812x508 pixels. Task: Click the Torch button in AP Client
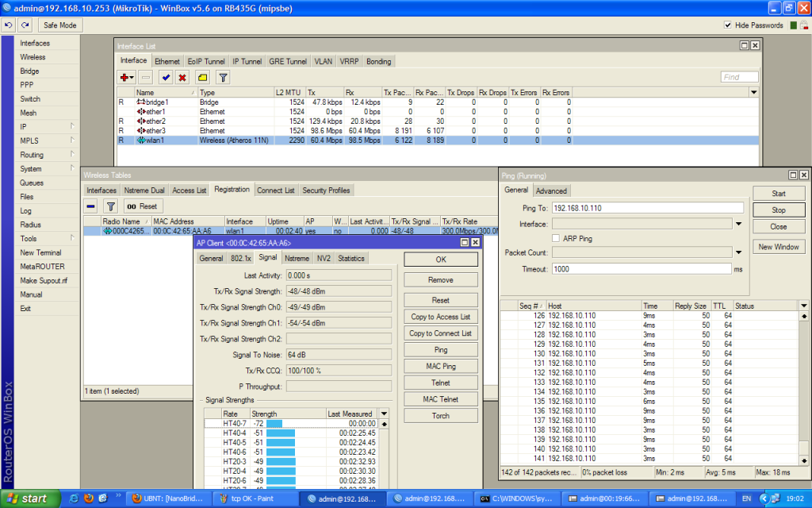coord(441,415)
